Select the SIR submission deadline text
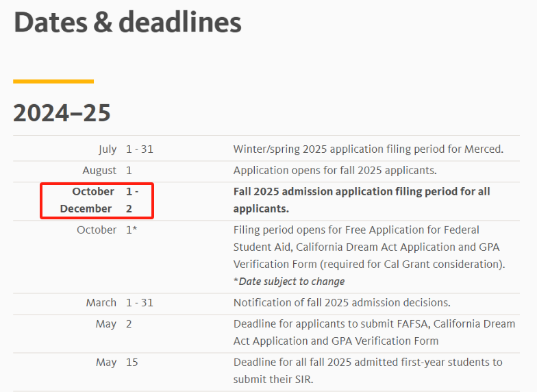The width and height of the screenshot is (537, 392). 368,371
